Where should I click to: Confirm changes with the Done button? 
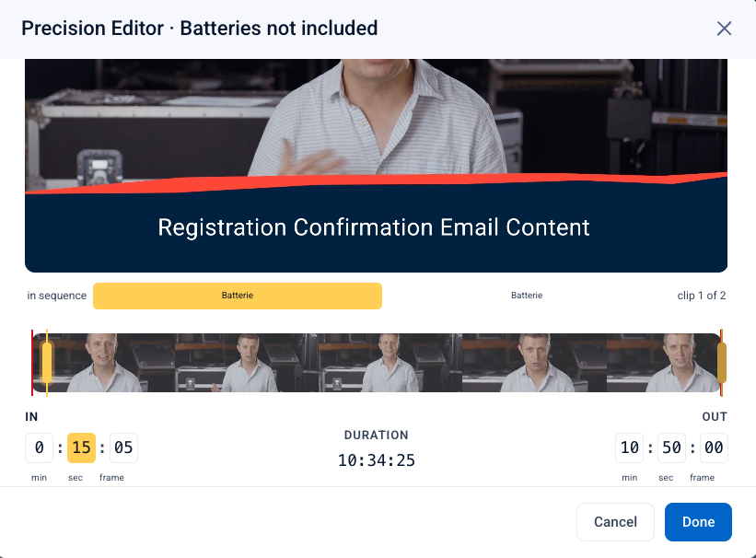point(698,522)
